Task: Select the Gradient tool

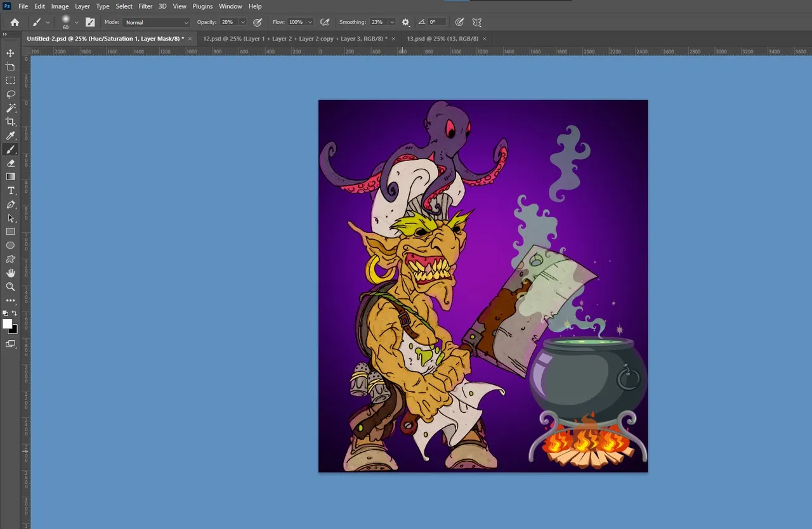Action: (x=10, y=177)
